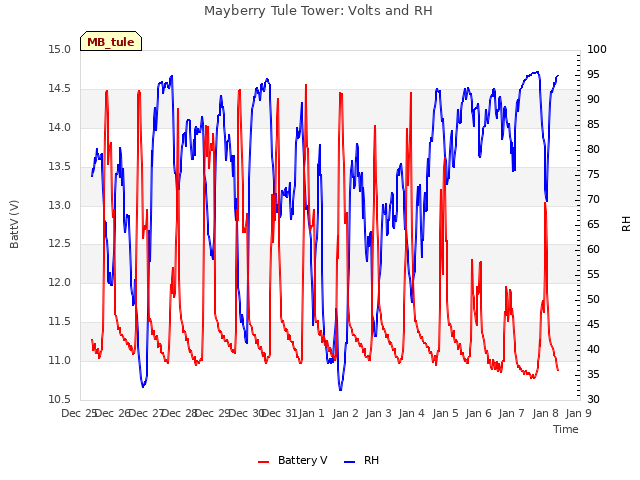Click the 100 right axis tick
This screenshot has height=480, width=640.
[x=596, y=49]
